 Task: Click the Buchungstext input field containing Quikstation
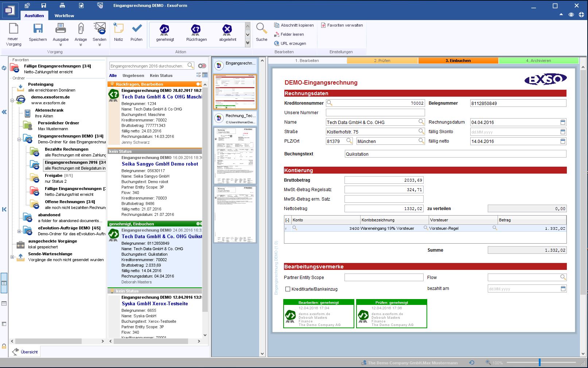pos(455,154)
